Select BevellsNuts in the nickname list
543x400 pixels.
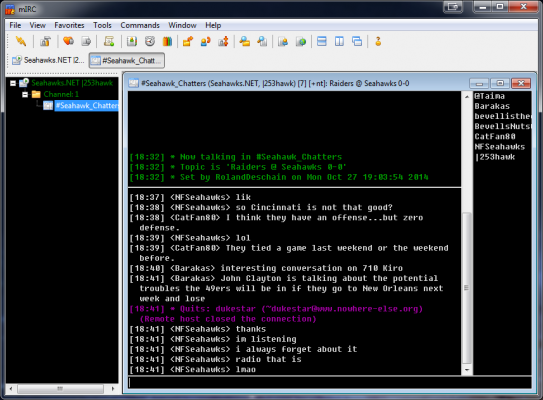(502, 126)
